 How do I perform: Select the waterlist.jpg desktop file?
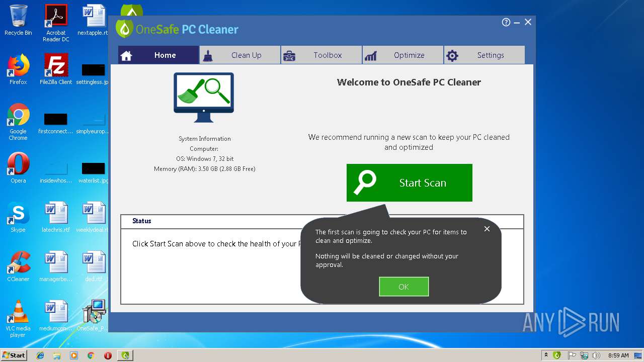(94, 173)
